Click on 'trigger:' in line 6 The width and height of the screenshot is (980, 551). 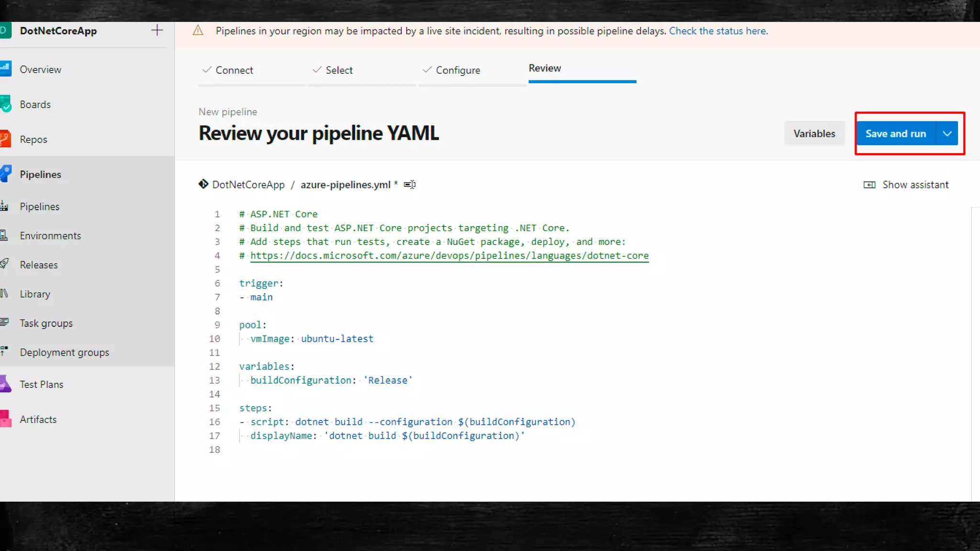(261, 283)
